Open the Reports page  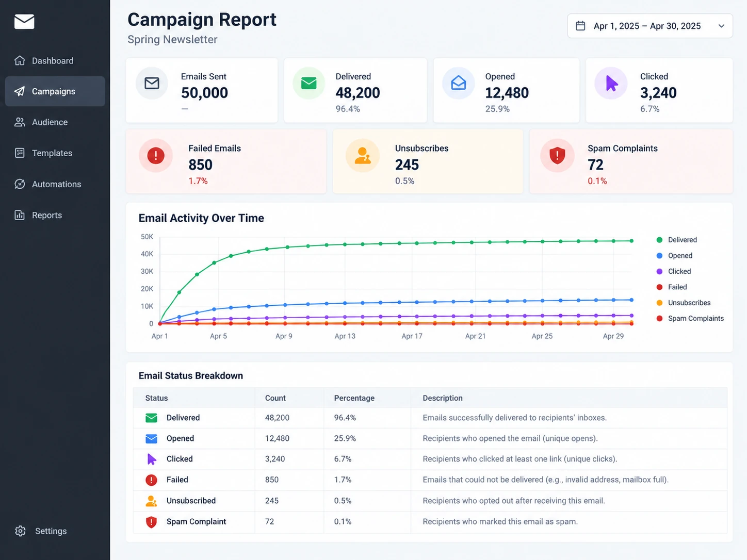click(55, 215)
